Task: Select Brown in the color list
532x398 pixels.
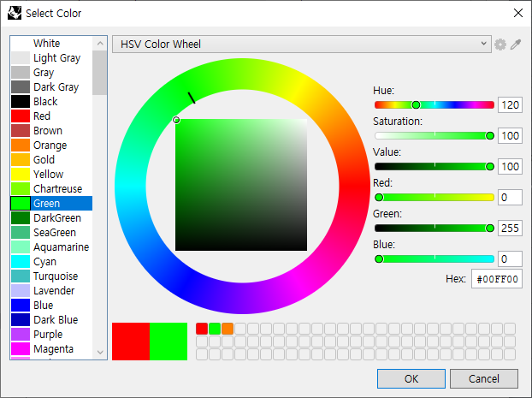Action: coord(51,131)
